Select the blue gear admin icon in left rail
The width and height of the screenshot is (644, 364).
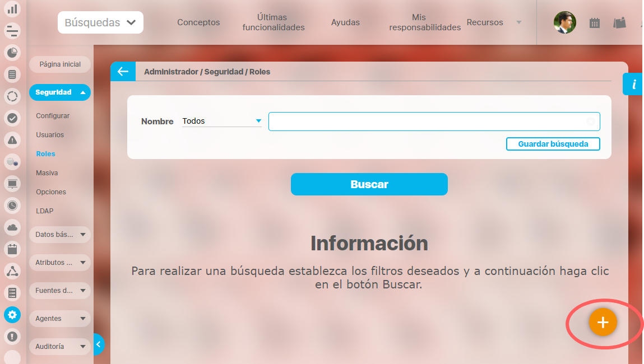[x=12, y=315]
